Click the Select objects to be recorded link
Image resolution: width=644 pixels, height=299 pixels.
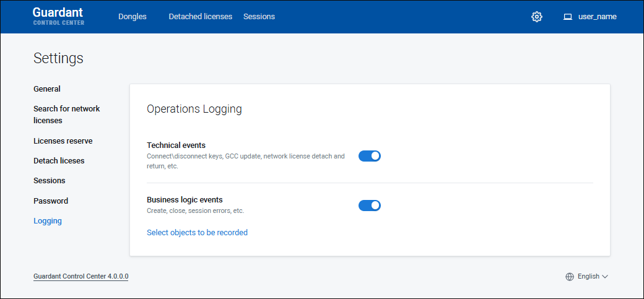(197, 233)
